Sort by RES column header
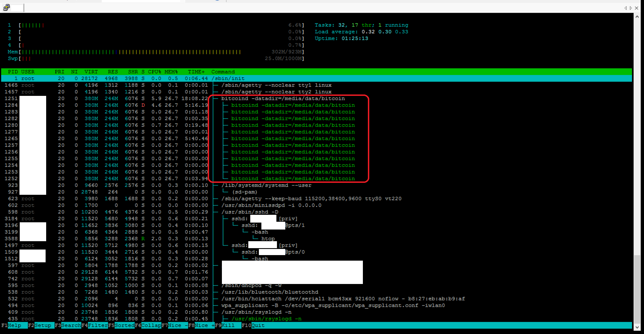644x334 pixels. tap(113, 72)
